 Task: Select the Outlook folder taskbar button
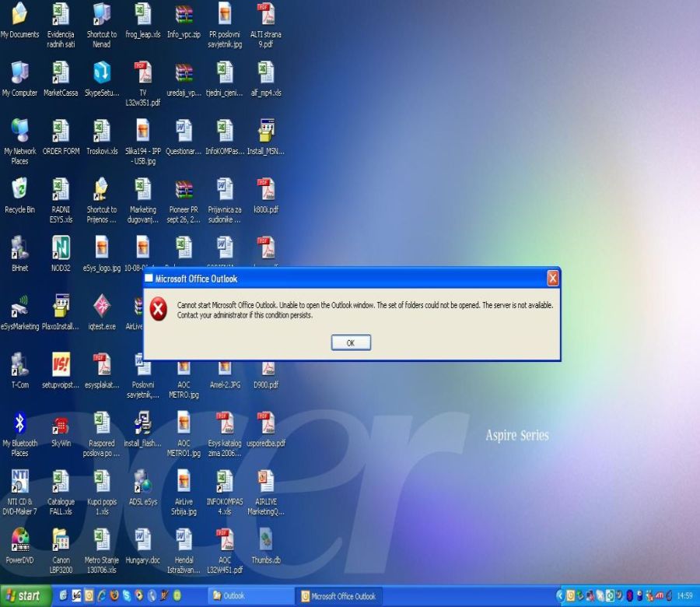coord(250,596)
